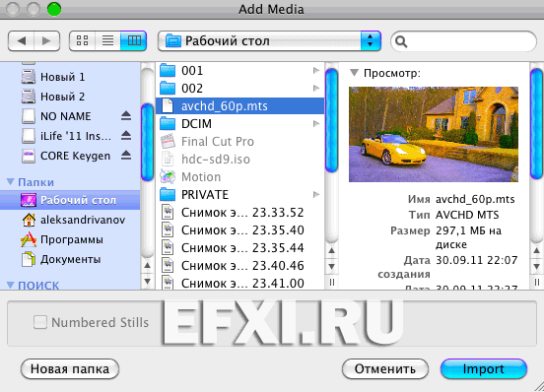Switch to list view
The image size is (544, 392).
107,40
